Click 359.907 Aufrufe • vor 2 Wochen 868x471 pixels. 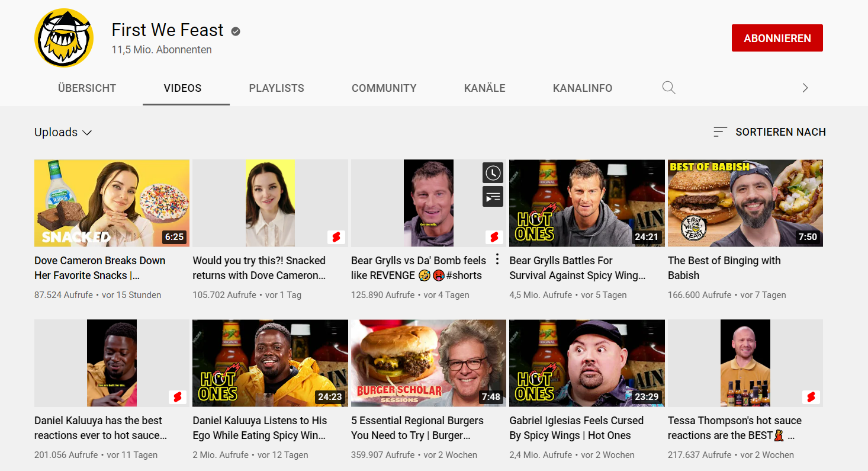tap(414, 455)
